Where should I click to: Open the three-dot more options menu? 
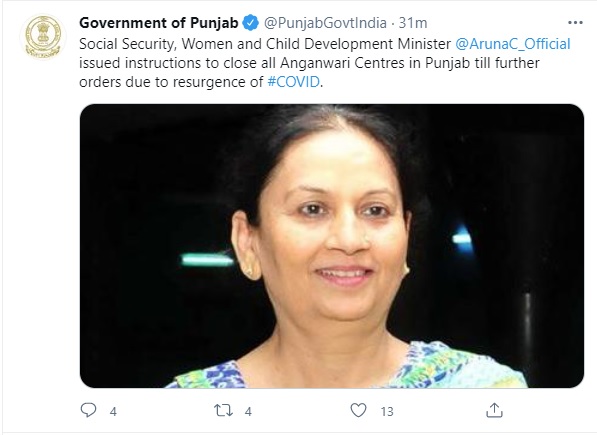click(x=575, y=23)
